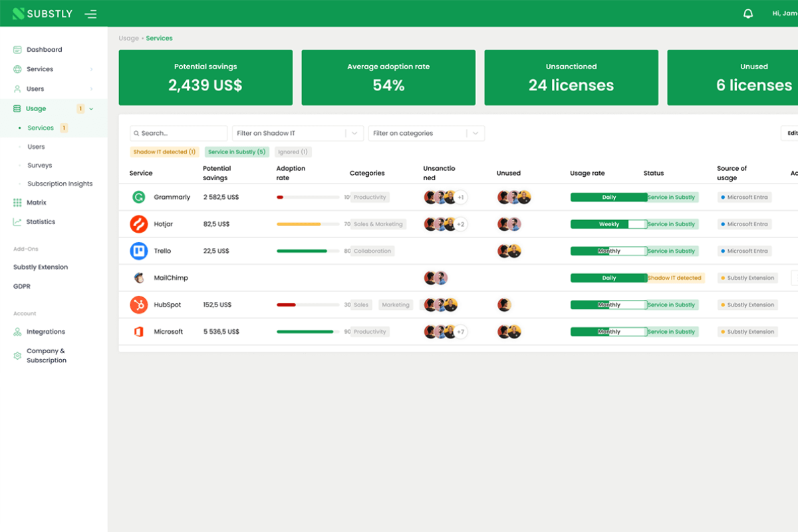Click the Substly logo
This screenshot has height=532, width=798.
pos(43,13)
